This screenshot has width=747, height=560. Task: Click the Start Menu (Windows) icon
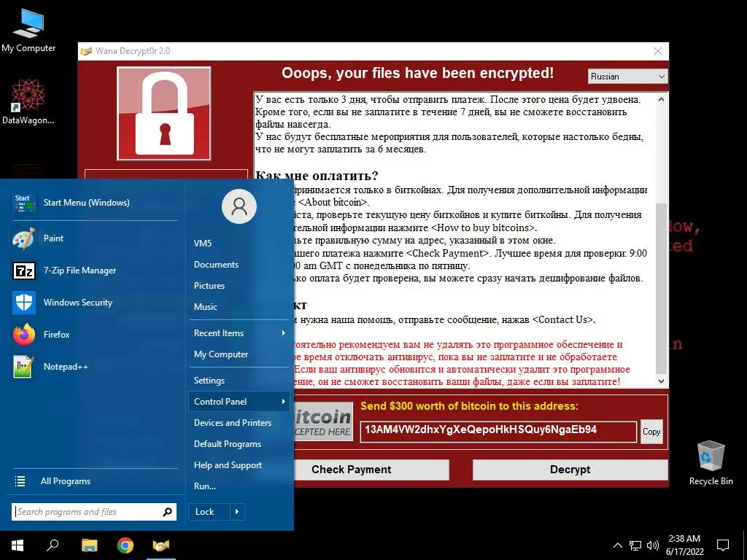point(23,203)
